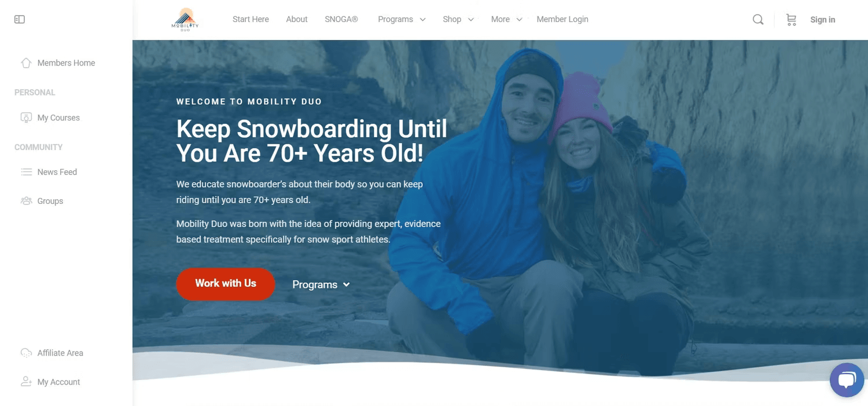The height and width of the screenshot is (406, 868).
Task: Click the Sign in link
Action: pyautogui.click(x=822, y=20)
